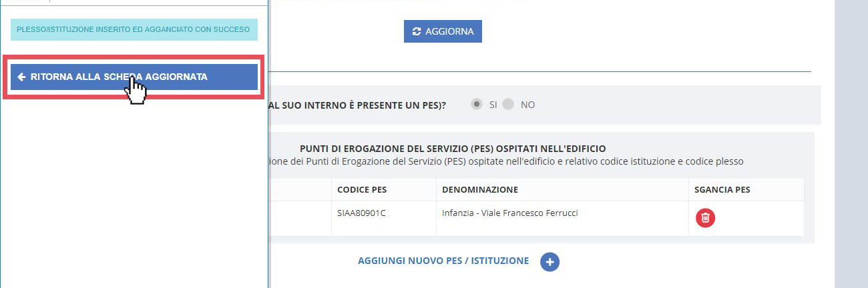
Task: Click the trash icon to unhook PES
Action: click(x=705, y=218)
